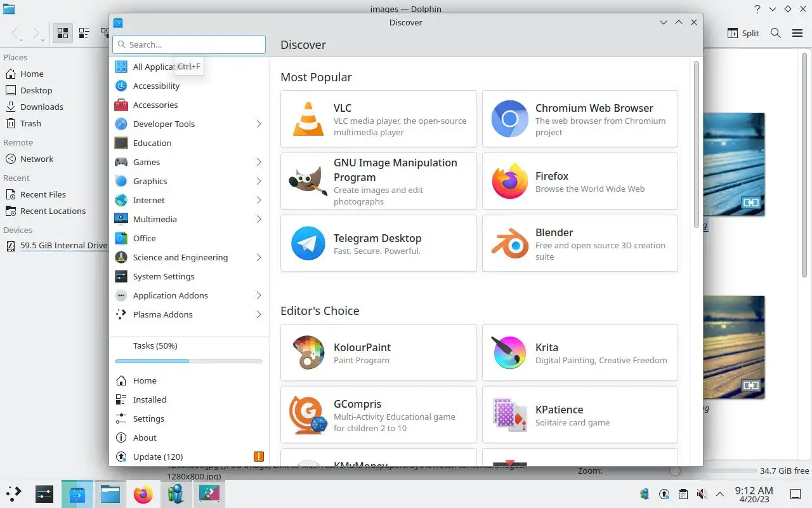Open the Blender app card
The height and width of the screenshot is (508, 812).
(x=580, y=243)
